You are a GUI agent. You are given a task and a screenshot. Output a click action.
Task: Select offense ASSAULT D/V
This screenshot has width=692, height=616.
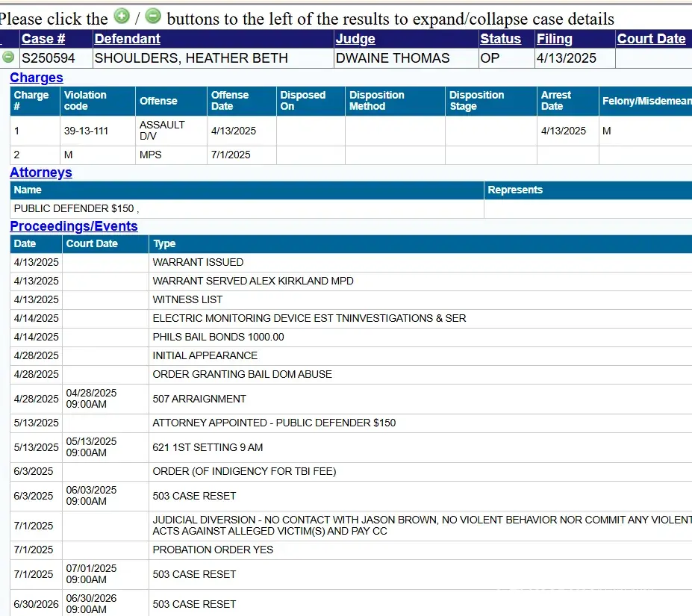(x=162, y=130)
